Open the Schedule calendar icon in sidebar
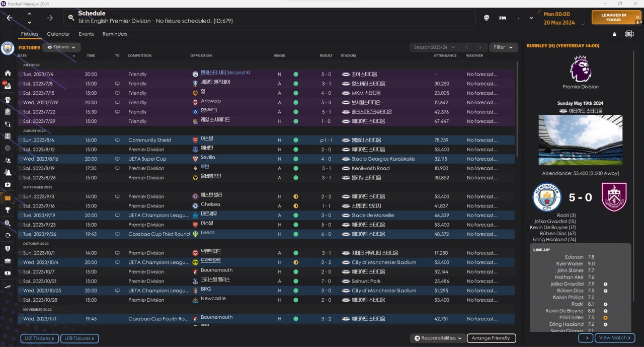This screenshot has width=644, height=347. [8, 198]
